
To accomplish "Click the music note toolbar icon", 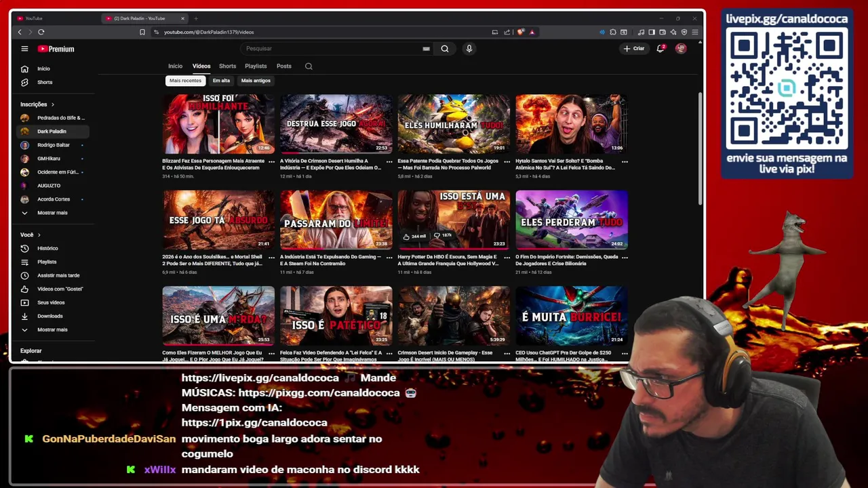I will [642, 32].
